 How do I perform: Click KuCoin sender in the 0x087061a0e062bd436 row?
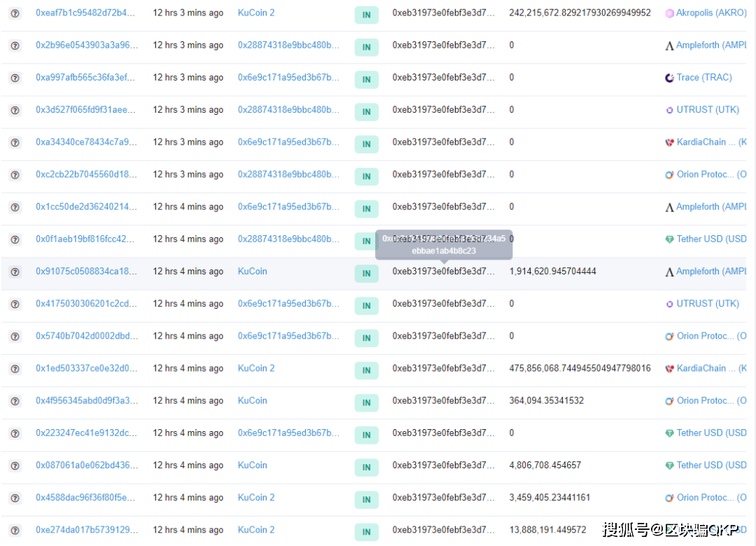pos(252,465)
